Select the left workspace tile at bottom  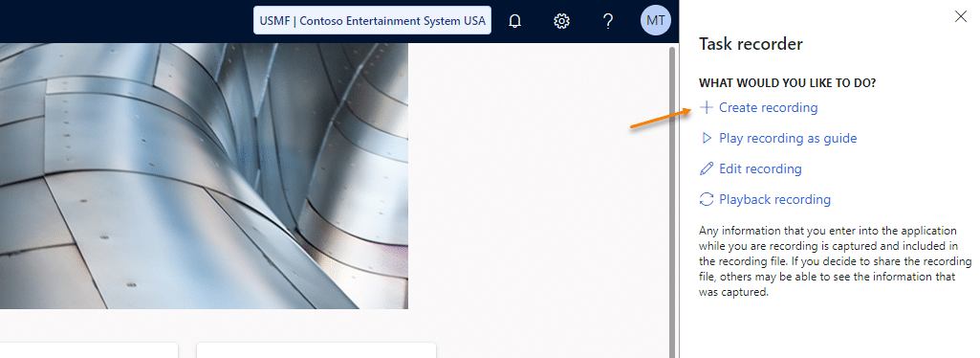89,350
